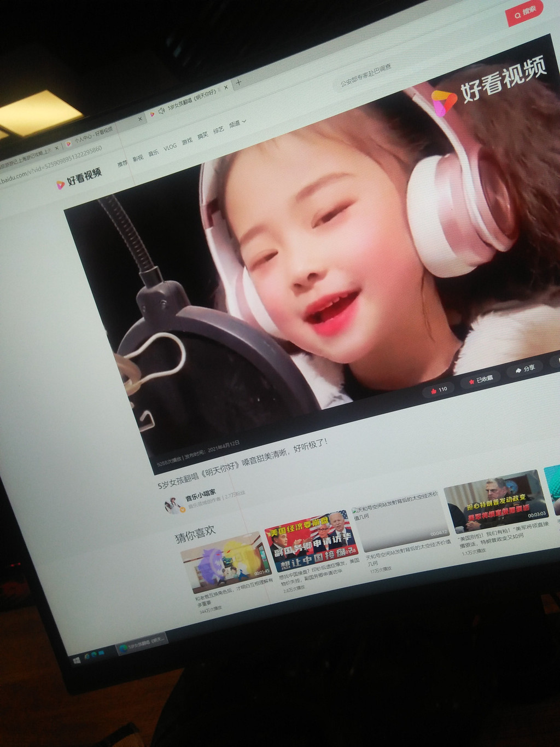The height and width of the screenshot is (747, 560).
Task: Open a new browser tab with plus button
Action: [238, 83]
